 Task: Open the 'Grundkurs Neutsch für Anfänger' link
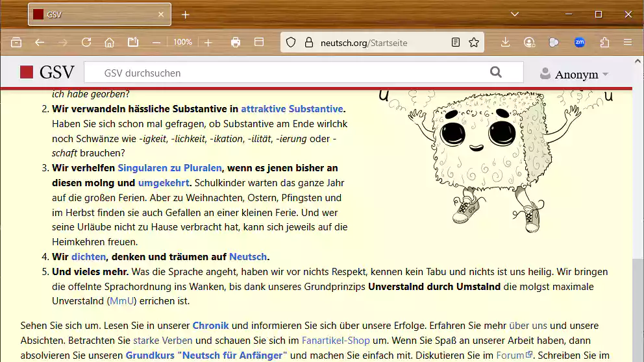click(206, 355)
